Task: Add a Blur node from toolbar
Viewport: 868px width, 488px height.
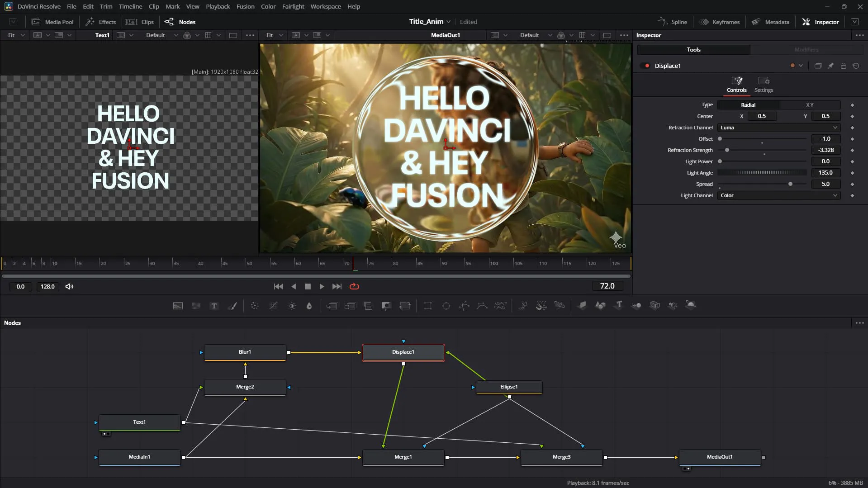Action: pos(309,306)
